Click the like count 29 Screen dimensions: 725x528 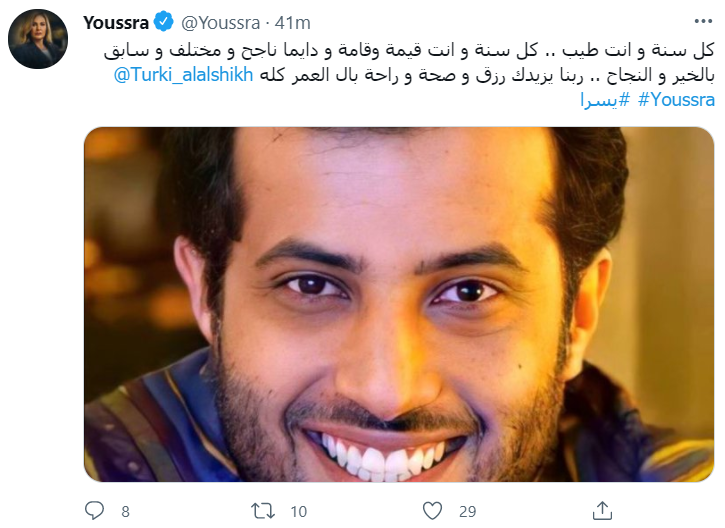click(467, 511)
